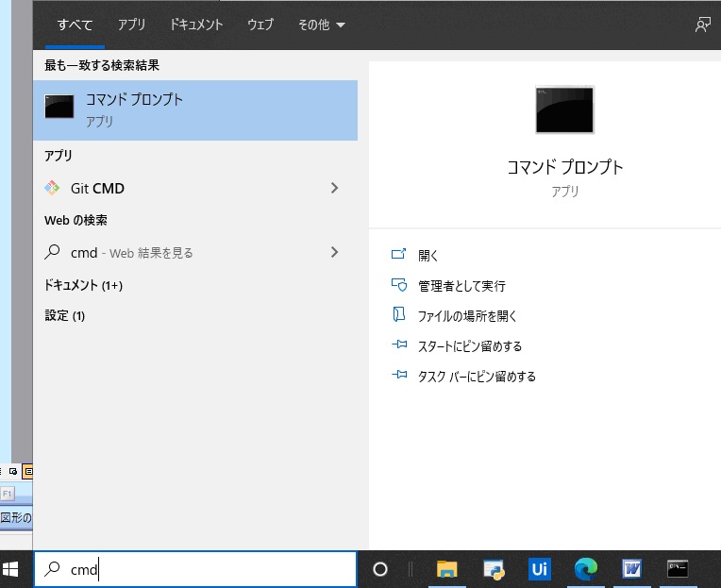Open the その他 dropdown
Image resolution: width=721 pixels, height=588 pixels.
click(x=322, y=25)
